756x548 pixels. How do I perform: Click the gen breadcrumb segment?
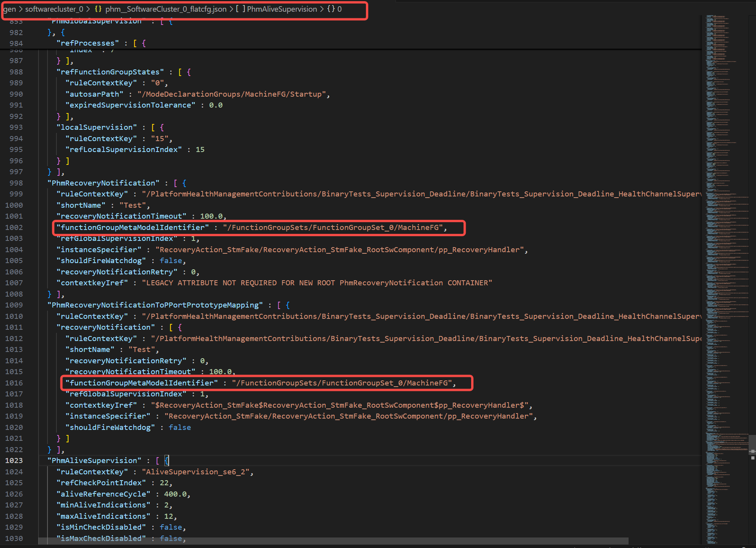coord(9,9)
